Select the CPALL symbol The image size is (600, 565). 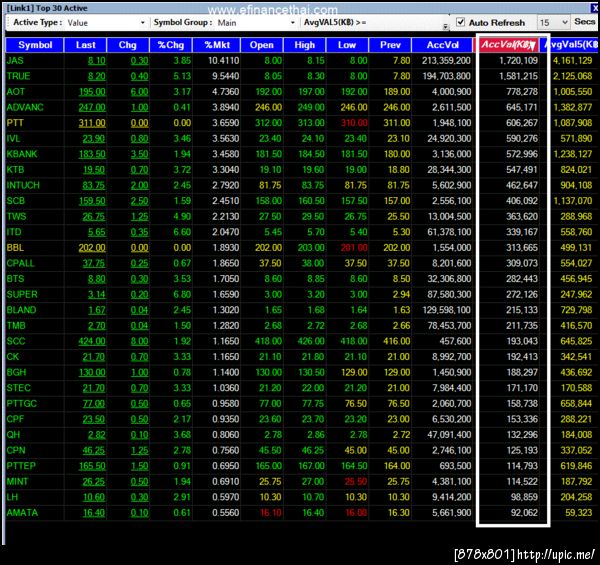[21, 263]
